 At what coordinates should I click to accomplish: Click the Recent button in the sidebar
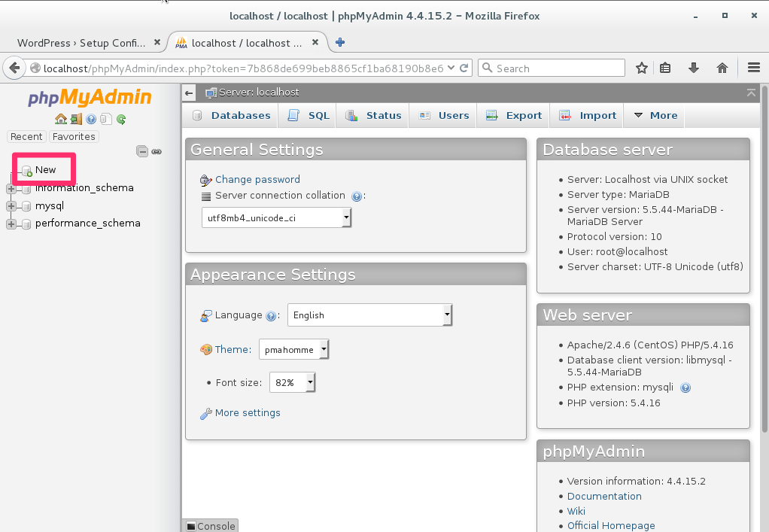(x=26, y=136)
